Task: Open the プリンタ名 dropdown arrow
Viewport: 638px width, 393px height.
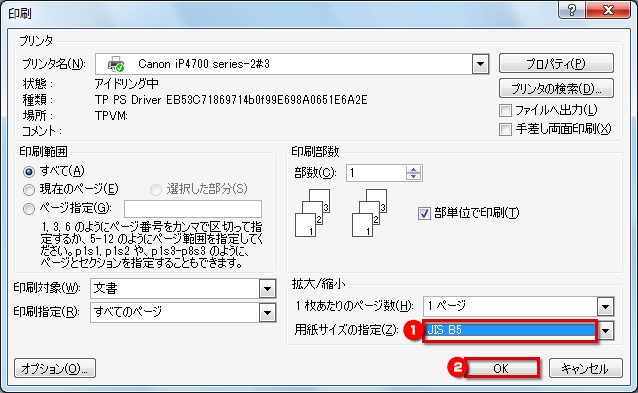Action: tap(481, 64)
